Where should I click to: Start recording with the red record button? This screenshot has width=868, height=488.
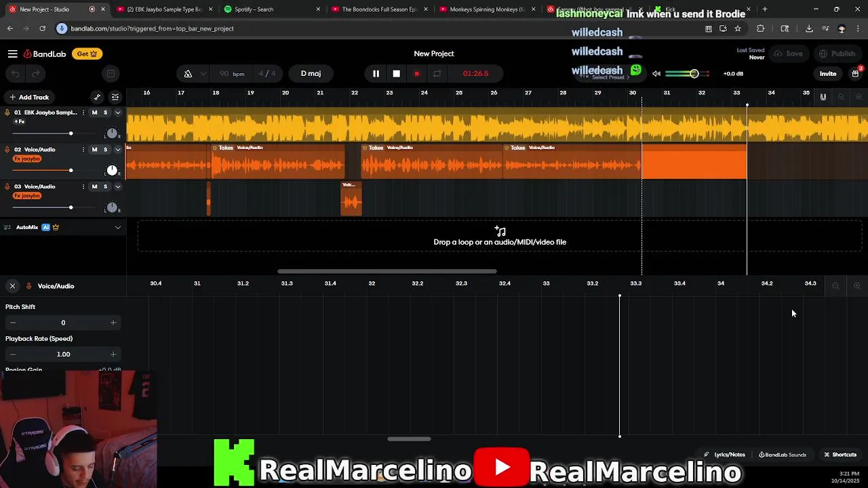[x=416, y=73]
